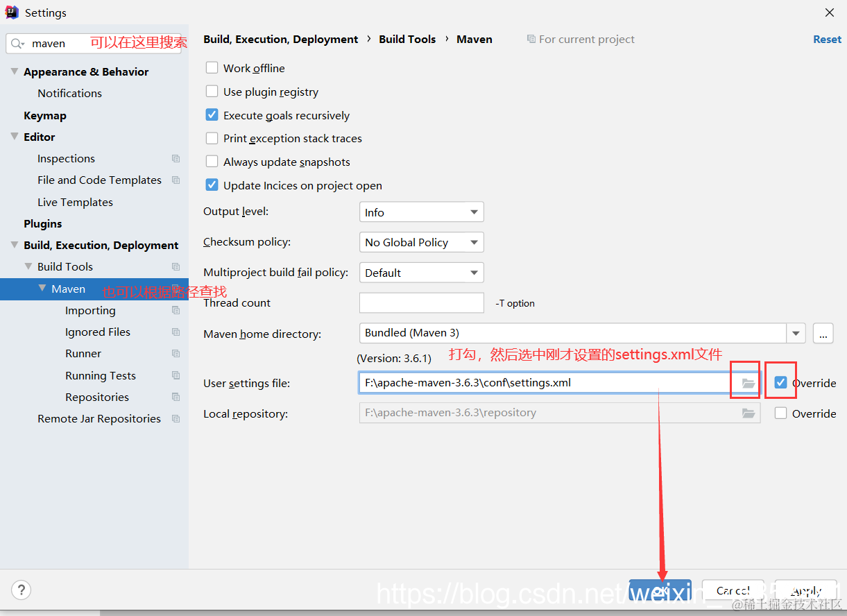Collapse Appearance & Behavior tree node
This screenshot has width=847, height=616.
click(x=15, y=71)
